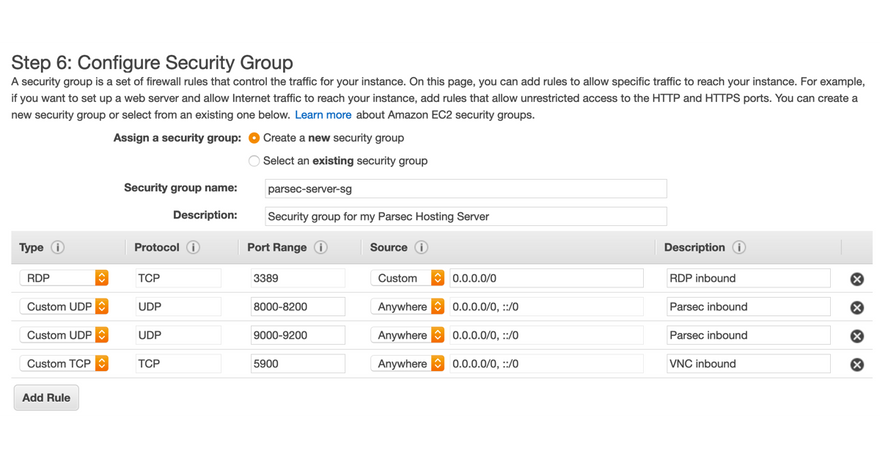Delete the VNC inbound rule

tap(857, 365)
